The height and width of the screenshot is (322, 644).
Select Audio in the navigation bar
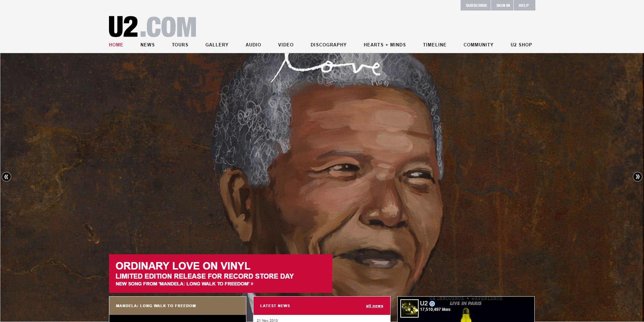(253, 45)
